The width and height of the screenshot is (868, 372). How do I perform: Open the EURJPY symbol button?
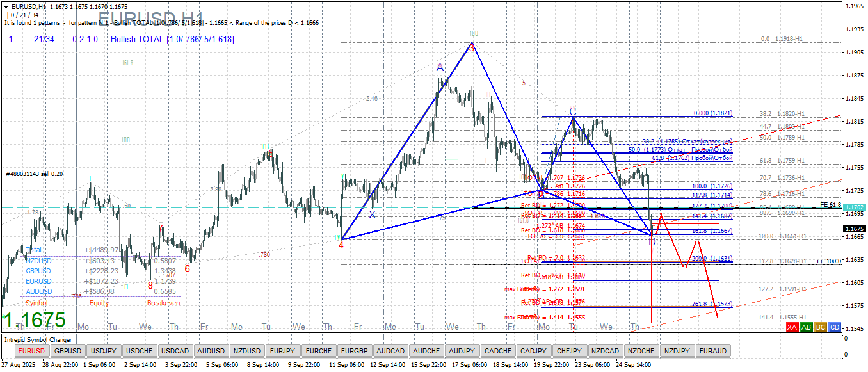tap(282, 351)
